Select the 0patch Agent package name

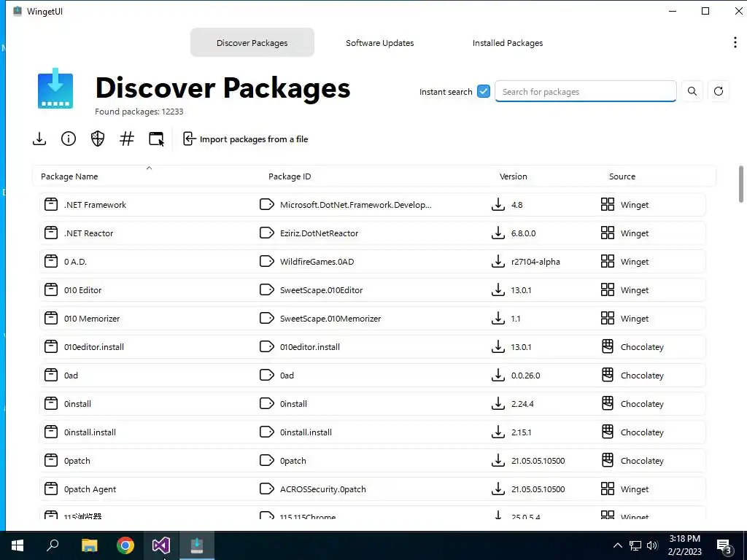[x=90, y=489]
